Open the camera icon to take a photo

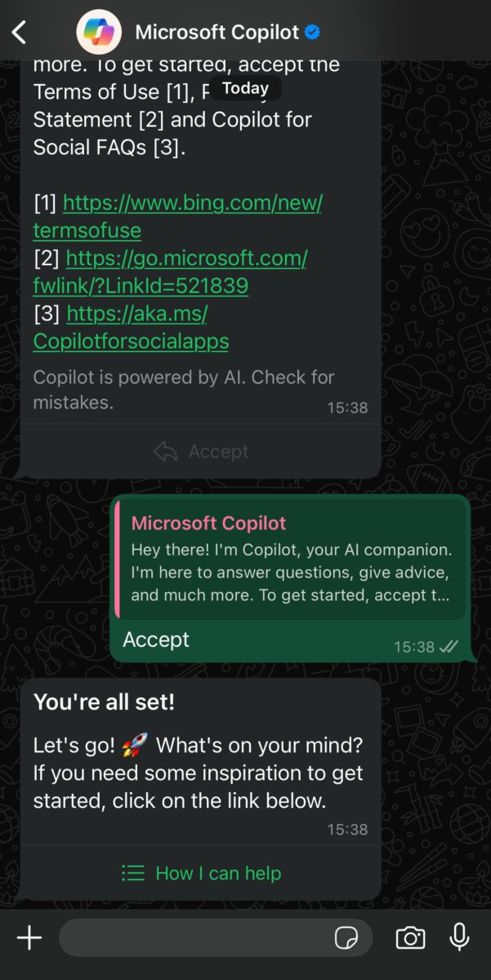click(410, 938)
